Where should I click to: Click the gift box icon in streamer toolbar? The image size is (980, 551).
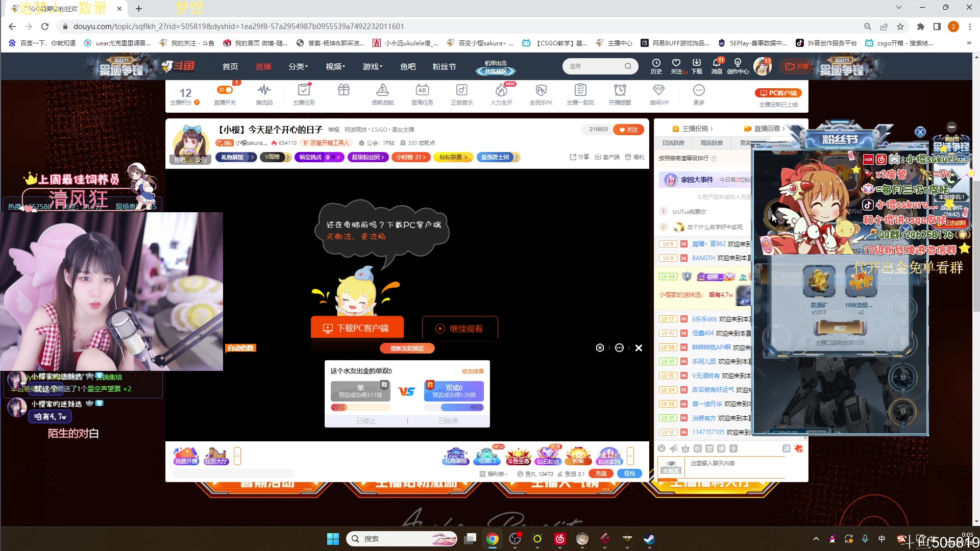pyautogui.click(x=344, y=90)
